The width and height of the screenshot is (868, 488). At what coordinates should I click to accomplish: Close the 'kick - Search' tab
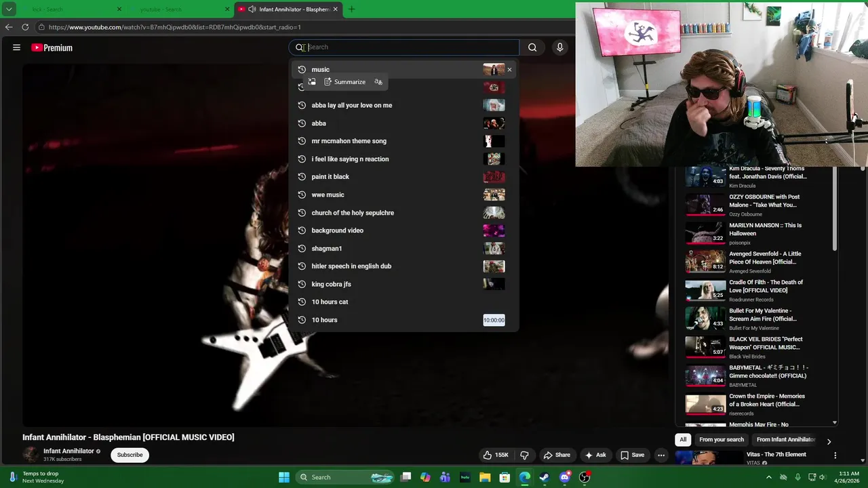coord(119,9)
